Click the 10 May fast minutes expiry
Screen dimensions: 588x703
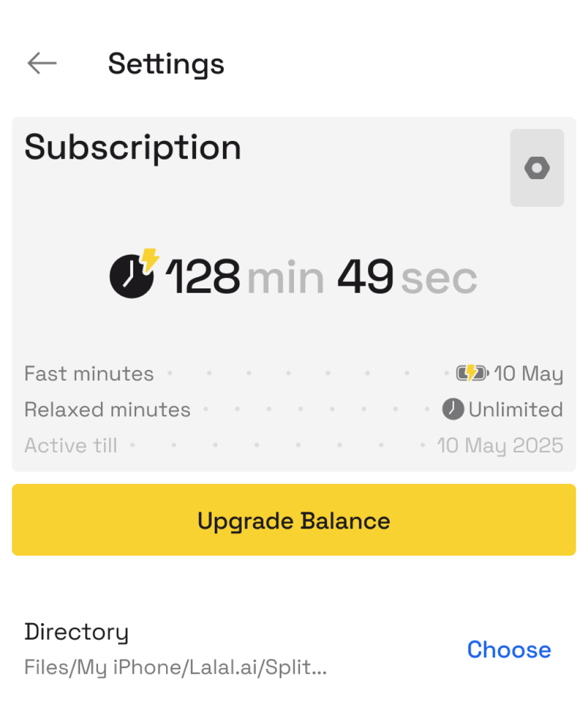[x=528, y=374]
